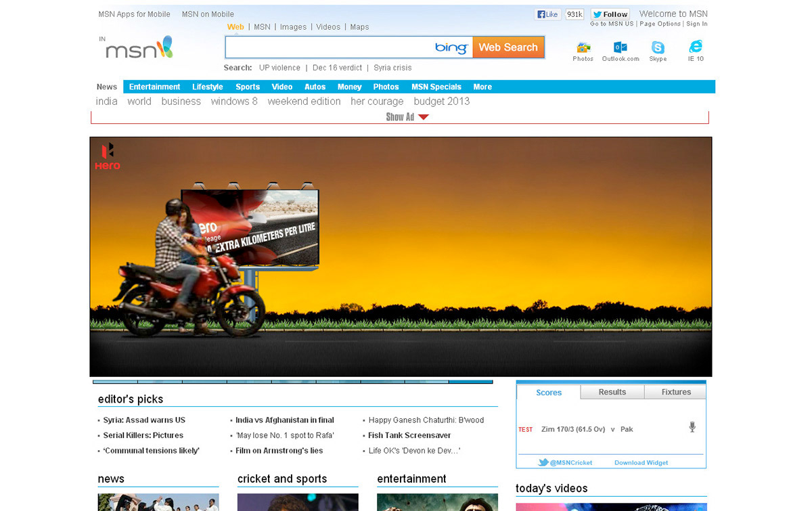Viewport: 812px width, 511px height.
Task: Open the Autos navigation tab
Action: pyautogui.click(x=315, y=87)
